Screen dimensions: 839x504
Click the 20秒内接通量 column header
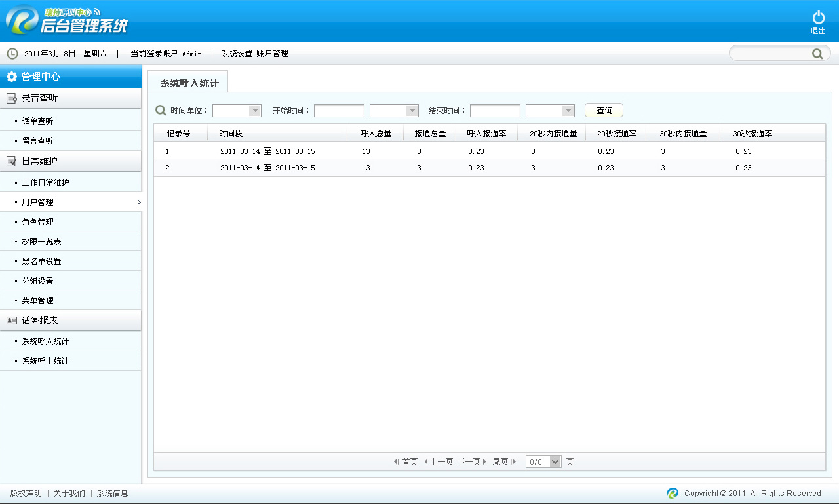point(551,133)
